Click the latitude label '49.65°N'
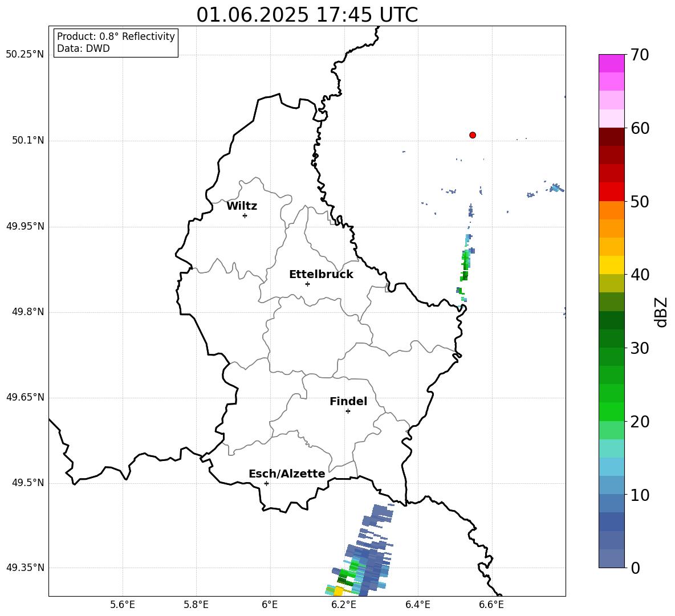 click(25, 397)
